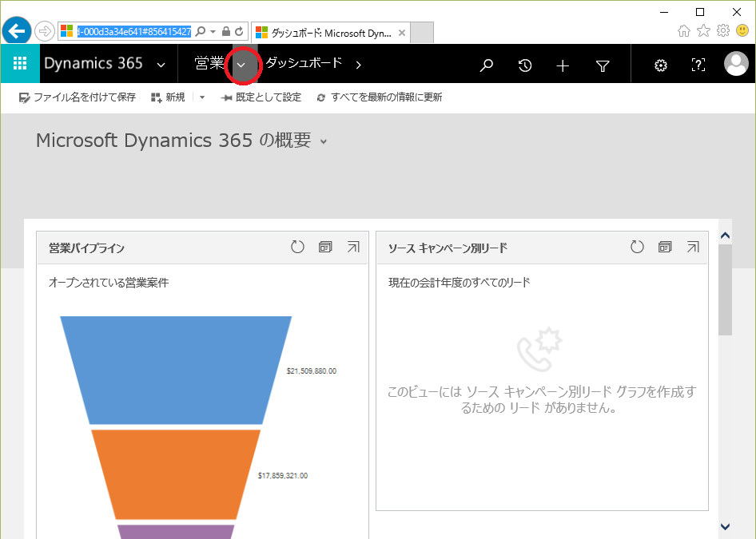View records for ソース キャンペーン別リード chart

665,247
